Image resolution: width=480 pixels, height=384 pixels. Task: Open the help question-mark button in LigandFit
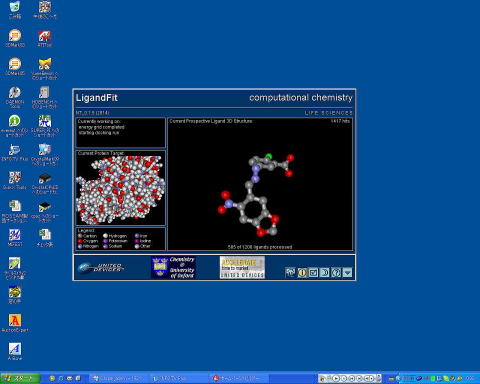pos(336,273)
